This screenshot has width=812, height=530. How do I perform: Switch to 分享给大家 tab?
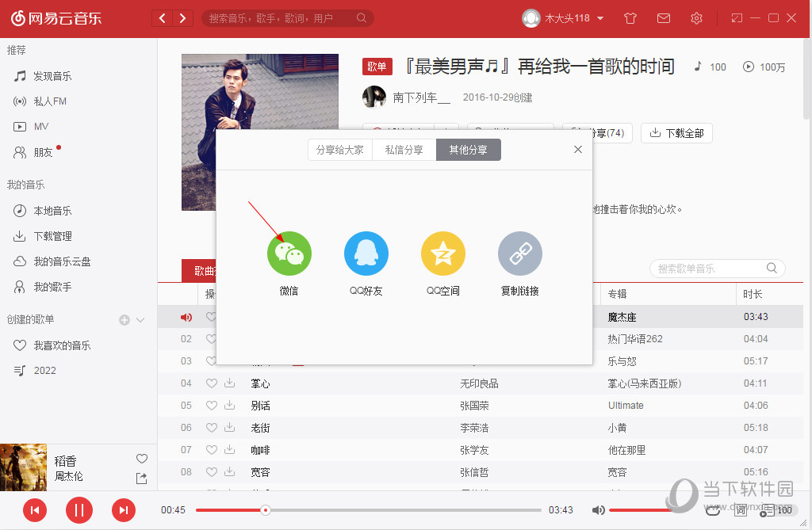coord(339,150)
